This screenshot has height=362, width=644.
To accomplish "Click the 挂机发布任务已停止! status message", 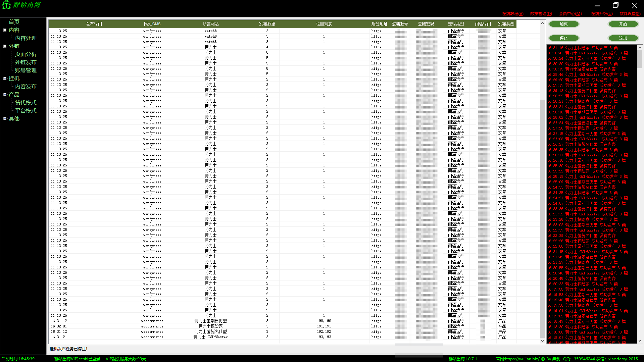I will [68, 349].
